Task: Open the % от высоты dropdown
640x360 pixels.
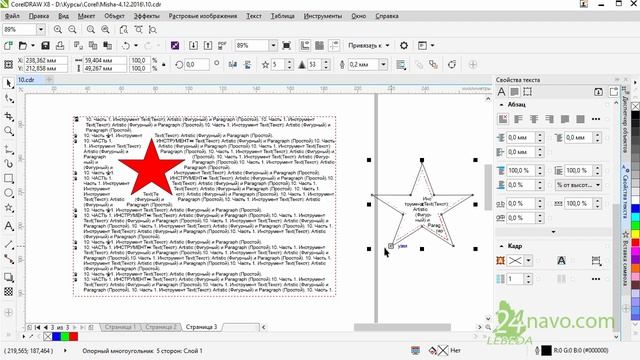Action: coord(578,185)
